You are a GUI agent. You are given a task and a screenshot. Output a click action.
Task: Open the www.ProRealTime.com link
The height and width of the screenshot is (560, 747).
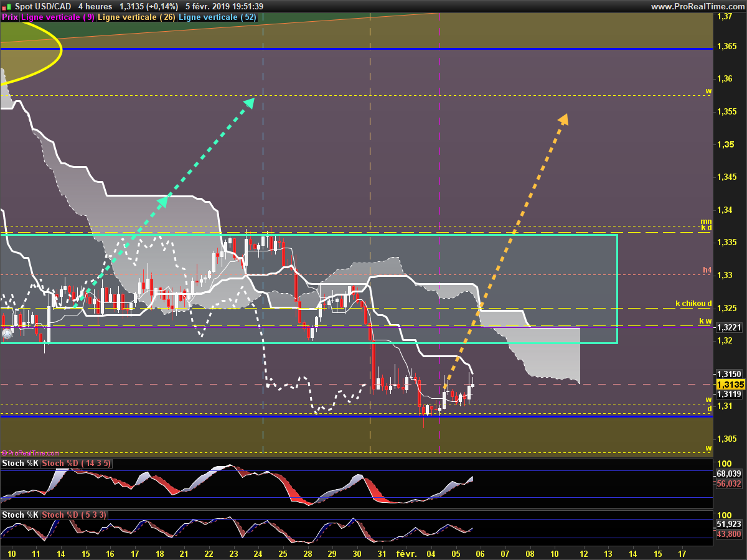(697, 6)
